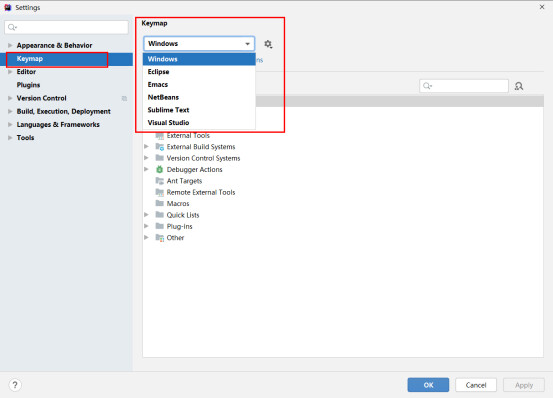Expand Version Control Systems node
This screenshot has width=553, height=398.
(146, 158)
